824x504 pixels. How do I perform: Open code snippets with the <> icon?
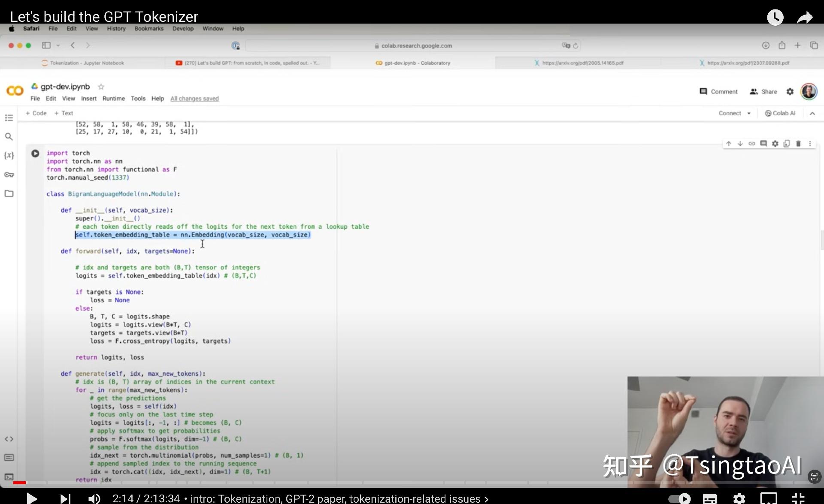click(x=9, y=439)
